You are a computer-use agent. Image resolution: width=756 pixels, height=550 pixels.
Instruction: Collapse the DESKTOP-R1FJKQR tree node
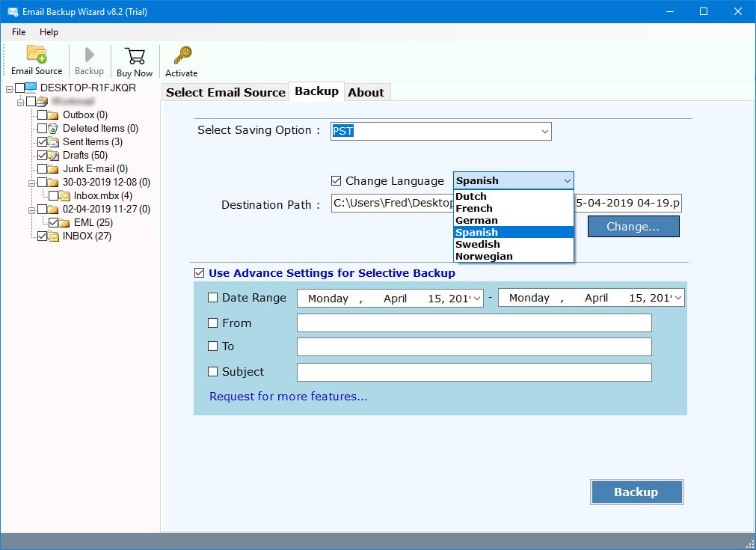coord(9,89)
